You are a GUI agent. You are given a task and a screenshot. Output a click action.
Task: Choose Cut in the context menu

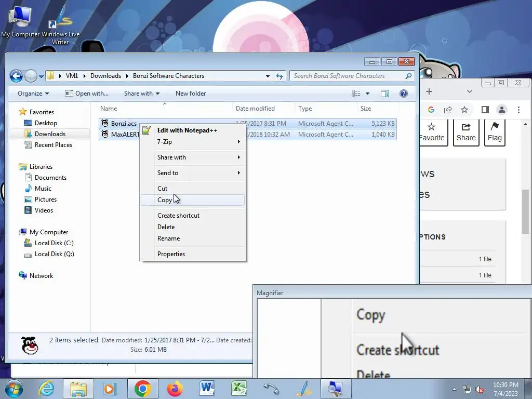193,189
